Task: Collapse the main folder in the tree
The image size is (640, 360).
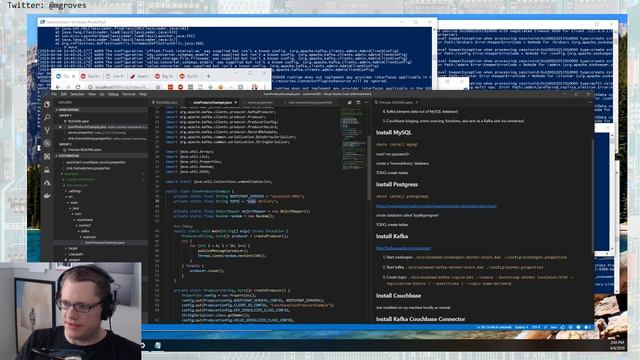Action: 74,202
